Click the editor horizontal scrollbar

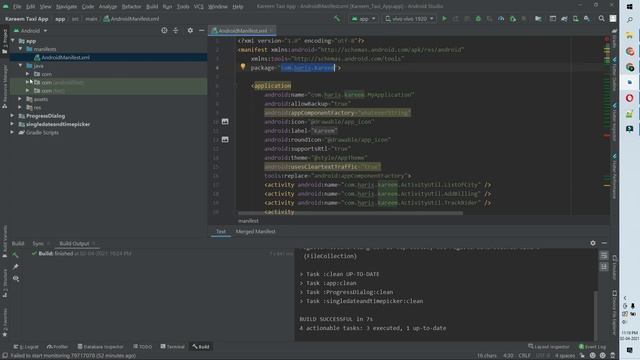[x=350, y=213]
